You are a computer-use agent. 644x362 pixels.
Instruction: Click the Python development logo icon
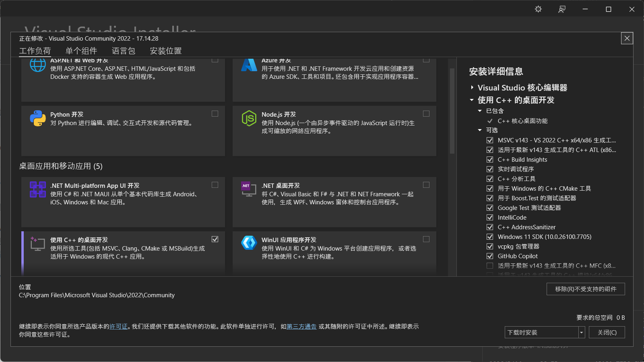click(x=38, y=118)
